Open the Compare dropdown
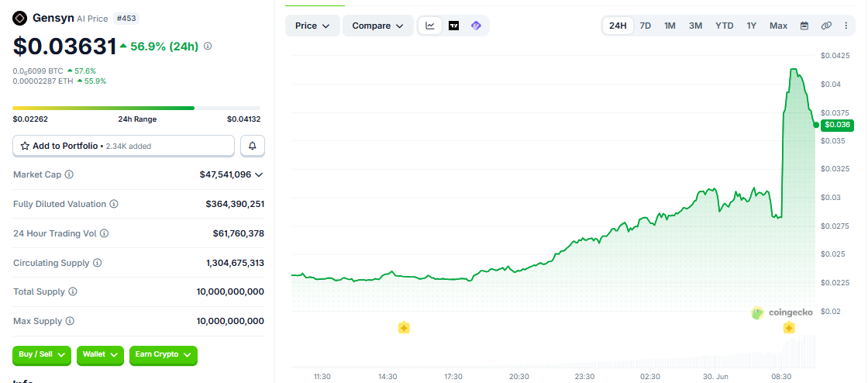868x383 pixels. point(378,26)
